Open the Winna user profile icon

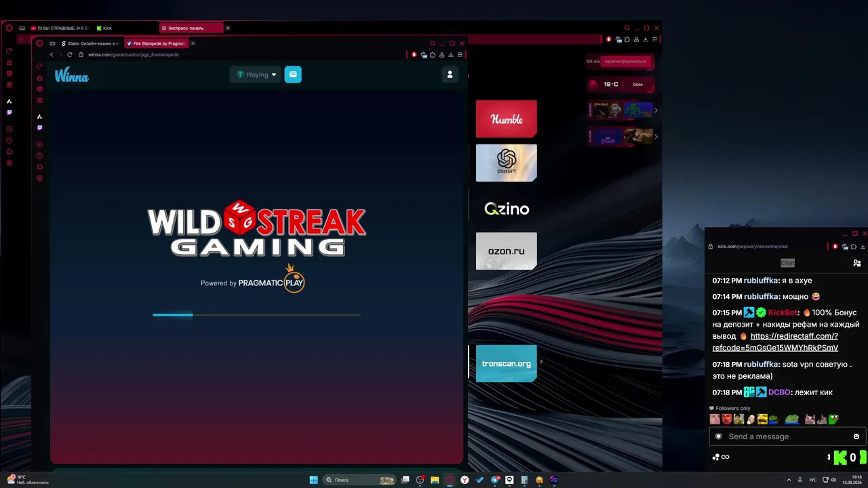[x=450, y=75]
